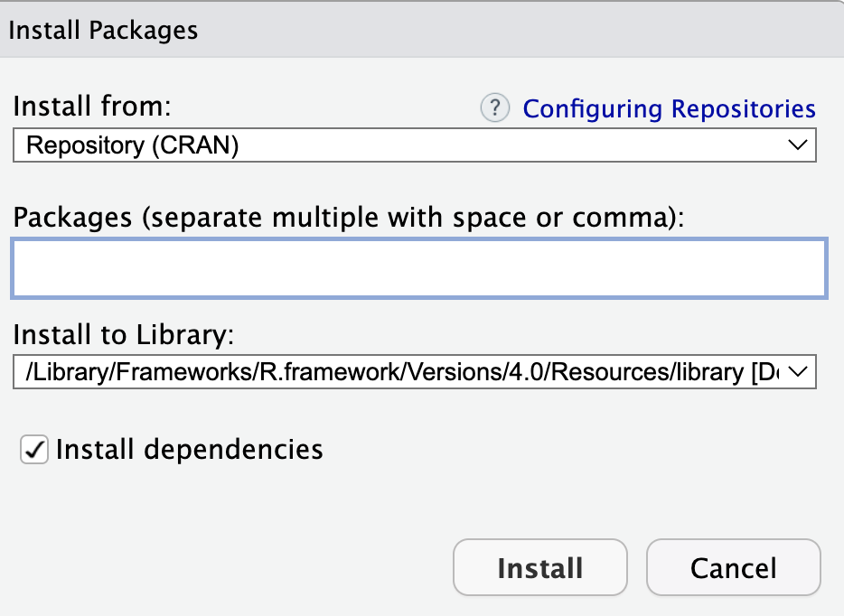The width and height of the screenshot is (844, 616).
Task: Open the Configuring Repositories link
Action: coord(669,108)
